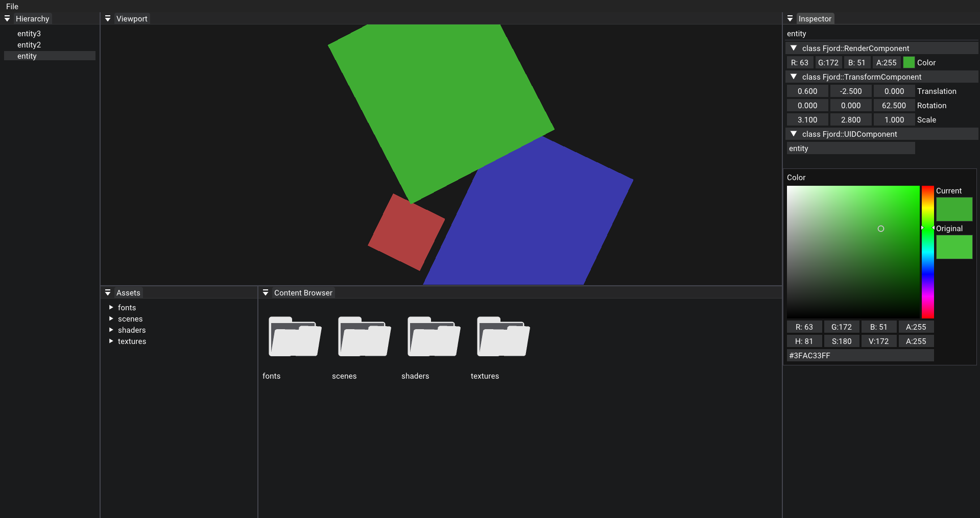Click the green Color swatch in RenderComponent
Screen dimensions: 980x518
point(909,63)
